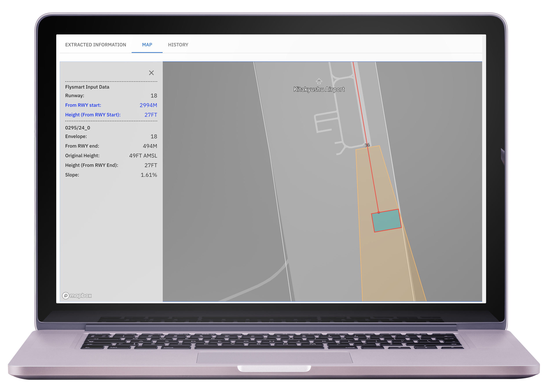
Task: Select the 0295/24_0 entry heading
Action: click(x=77, y=128)
